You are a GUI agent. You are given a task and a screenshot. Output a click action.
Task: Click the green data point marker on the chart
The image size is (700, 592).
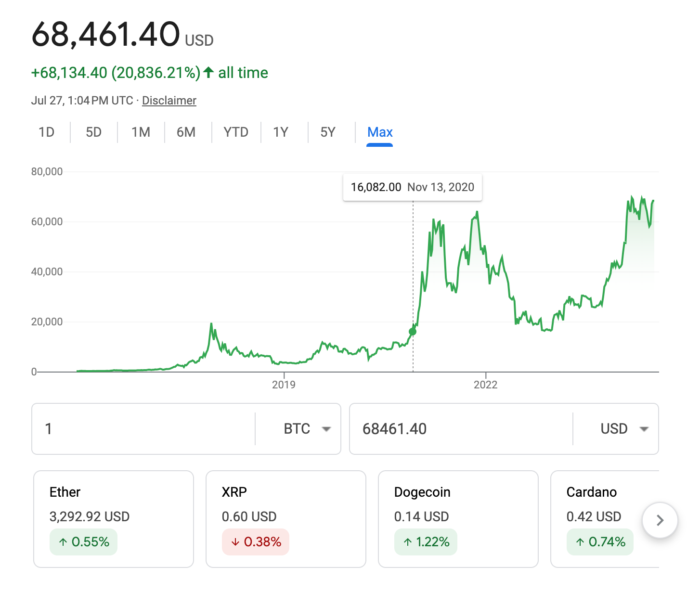413,331
